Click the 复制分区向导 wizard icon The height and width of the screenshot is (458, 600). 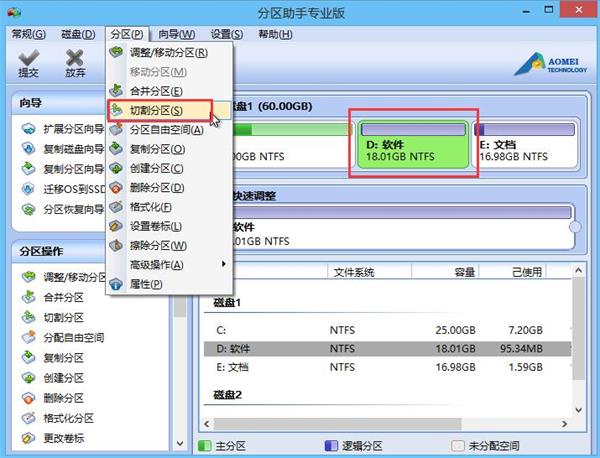tap(29, 168)
